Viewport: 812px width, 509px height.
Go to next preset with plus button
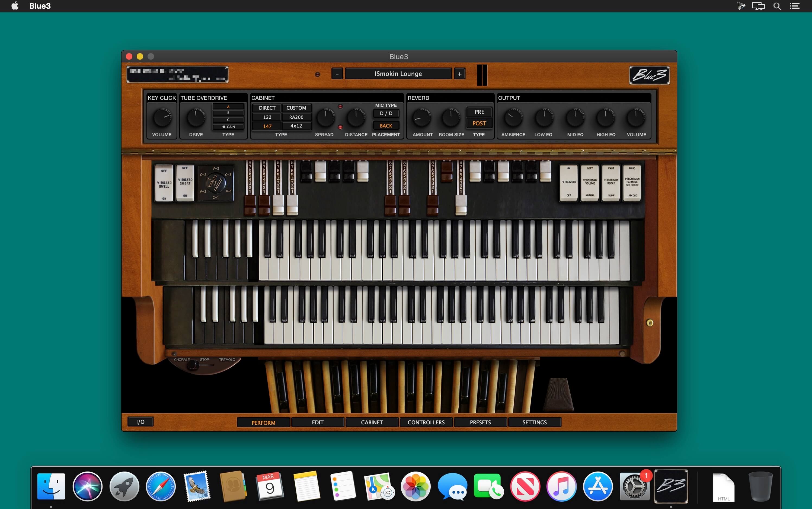click(x=460, y=74)
